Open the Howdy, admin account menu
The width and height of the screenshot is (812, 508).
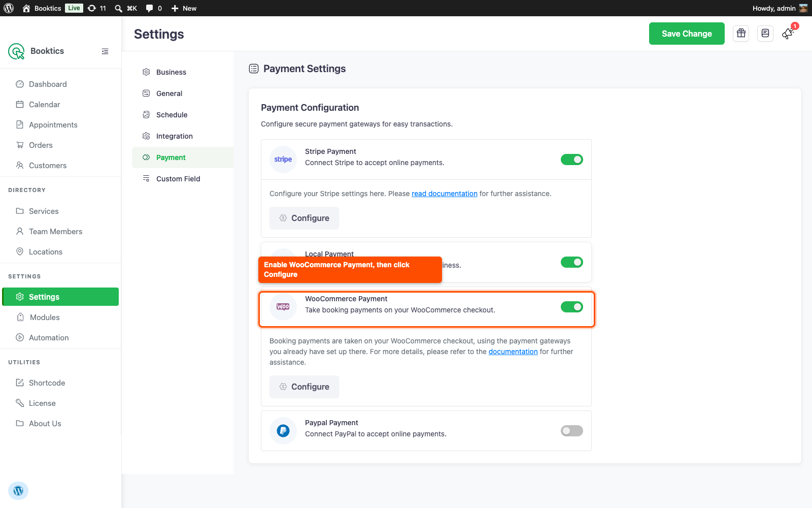(x=780, y=8)
